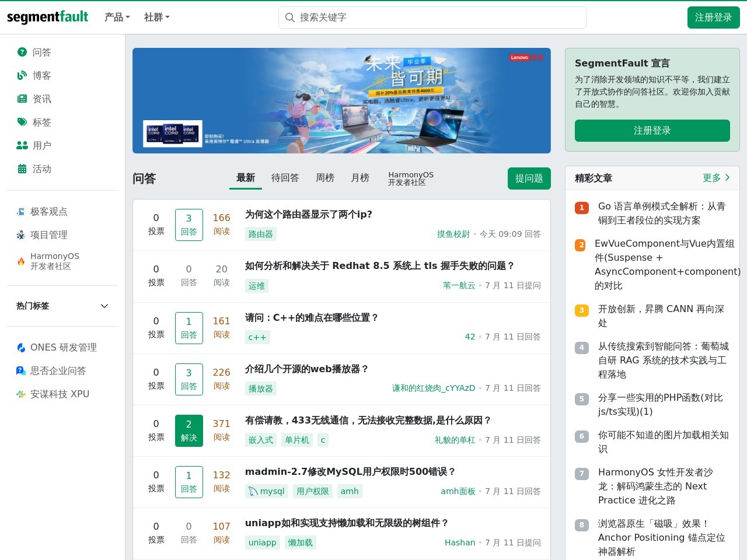Open question uniapp如和实现支持懒加载 树组件
Viewport: 747px width, 560px height.
click(347, 523)
